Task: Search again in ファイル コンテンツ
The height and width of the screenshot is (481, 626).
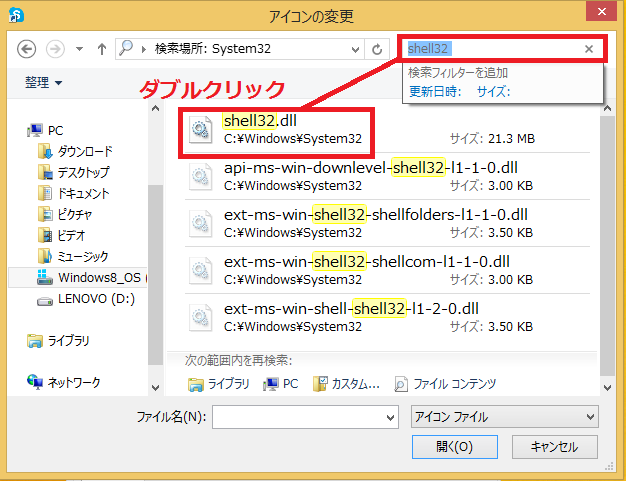Action: pos(445,384)
